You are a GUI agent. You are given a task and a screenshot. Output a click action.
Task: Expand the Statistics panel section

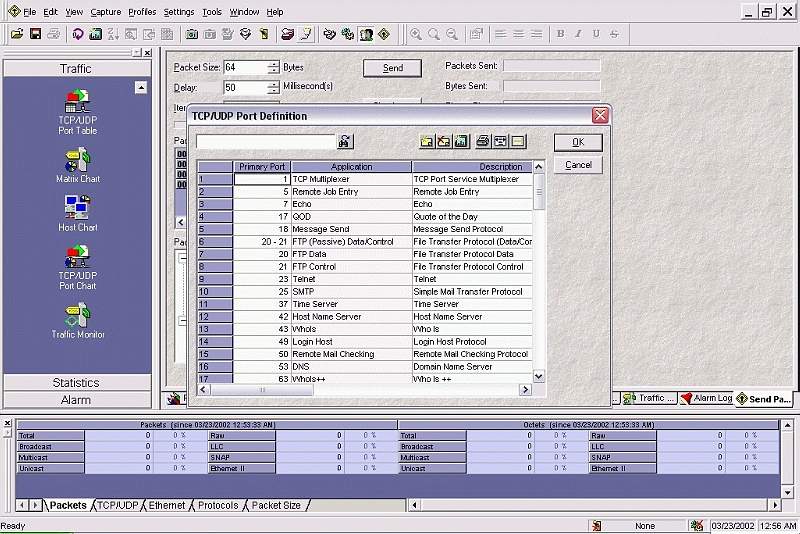point(77,383)
